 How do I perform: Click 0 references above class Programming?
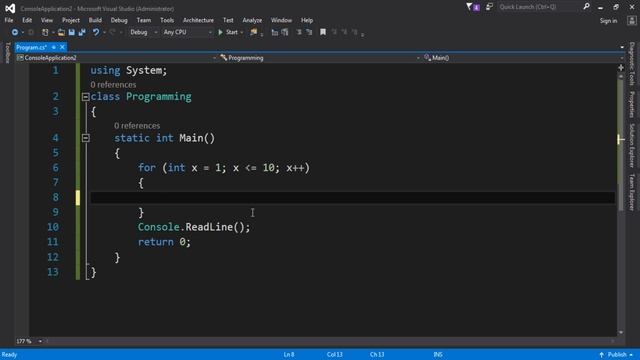tap(113, 84)
